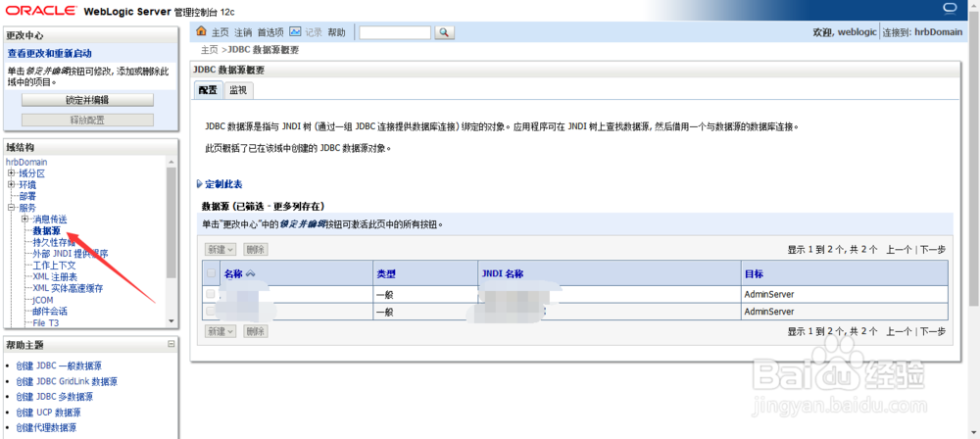Screen dimensions: 980x439
Task: Open help topic 创建 UCP 数据源
Action: pyautogui.click(x=48, y=413)
